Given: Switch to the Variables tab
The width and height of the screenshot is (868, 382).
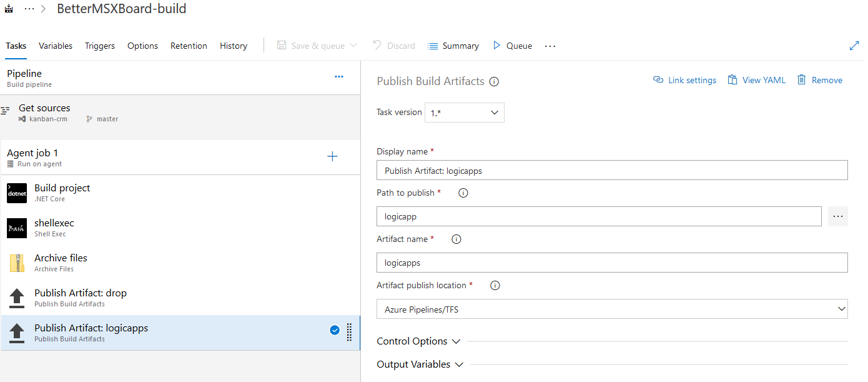Looking at the screenshot, I should [x=56, y=46].
